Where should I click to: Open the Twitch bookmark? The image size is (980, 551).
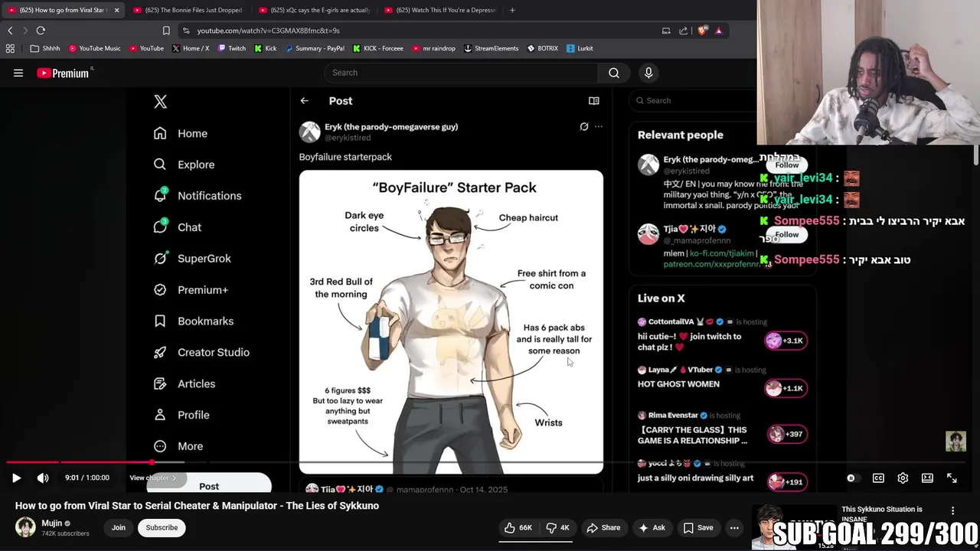click(232, 48)
